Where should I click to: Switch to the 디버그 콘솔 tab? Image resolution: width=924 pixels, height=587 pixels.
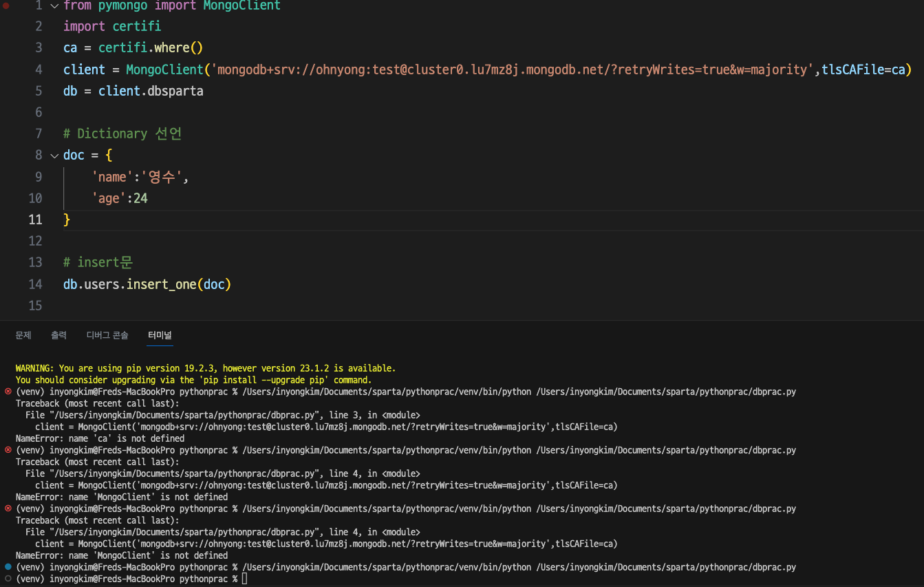[x=107, y=335]
